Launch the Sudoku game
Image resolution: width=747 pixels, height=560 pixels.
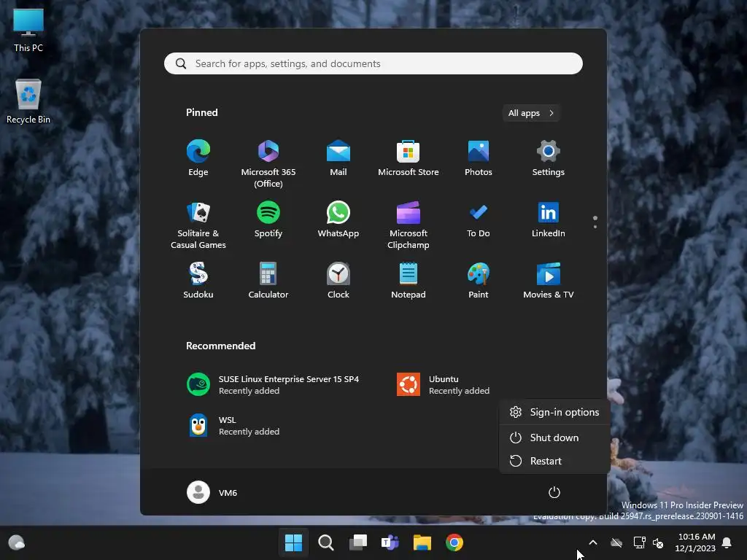198,281
